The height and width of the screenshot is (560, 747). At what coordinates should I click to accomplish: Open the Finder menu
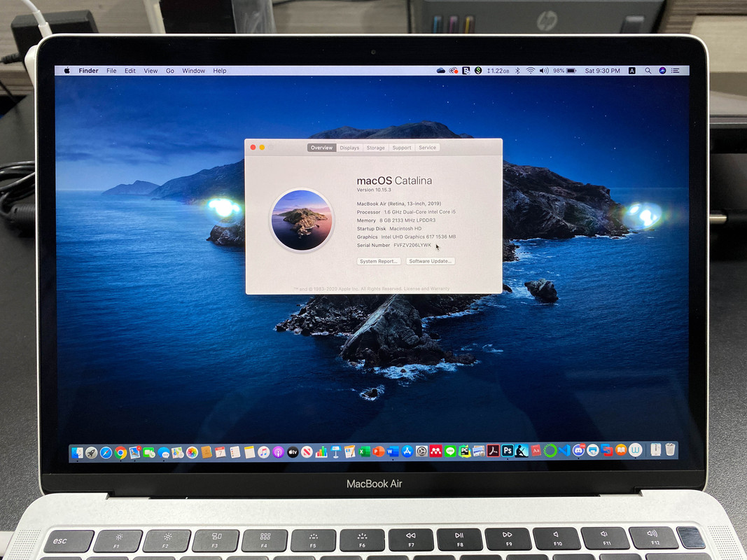[88, 71]
